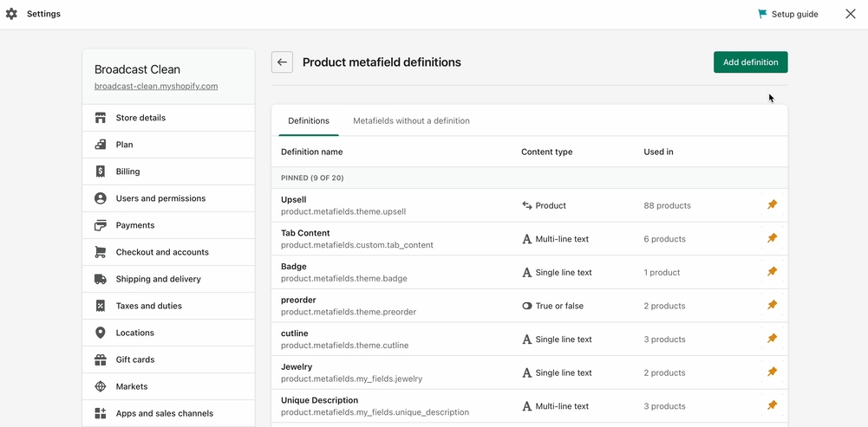The width and height of the screenshot is (868, 427).
Task: Click the back arrow button
Action: coord(282,62)
